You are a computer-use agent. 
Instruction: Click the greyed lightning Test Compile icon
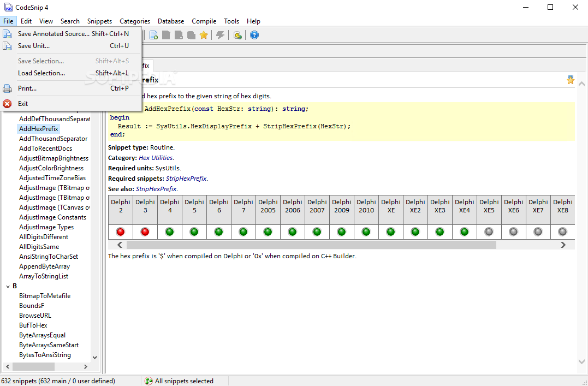click(220, 35)
